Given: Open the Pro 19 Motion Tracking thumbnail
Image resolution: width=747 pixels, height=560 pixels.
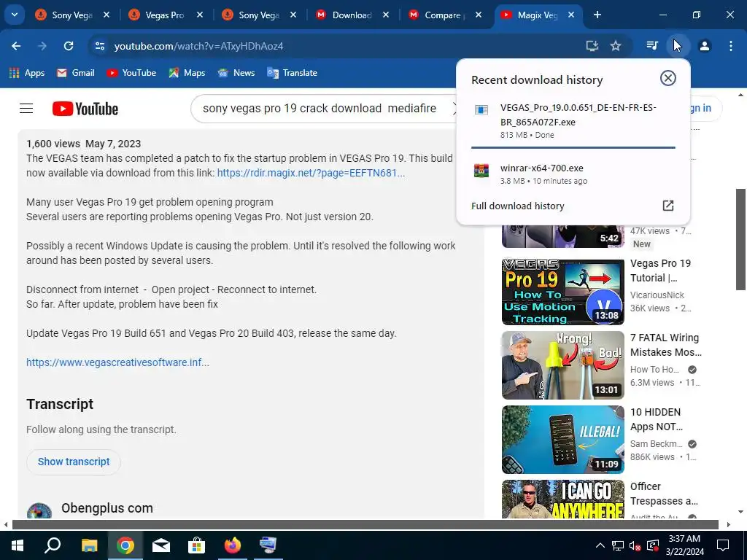Looking at the screenshot, I should tap(562, 292).
